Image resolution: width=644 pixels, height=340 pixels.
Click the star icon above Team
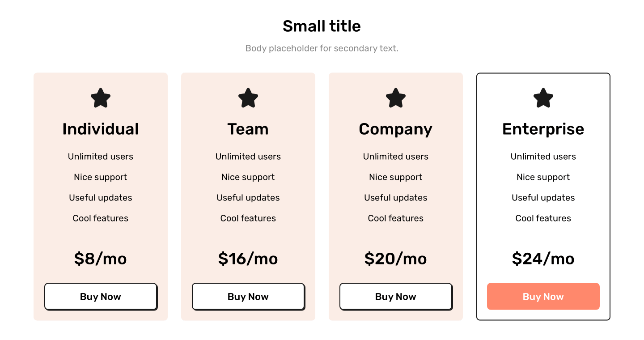(x=248, y=98)
